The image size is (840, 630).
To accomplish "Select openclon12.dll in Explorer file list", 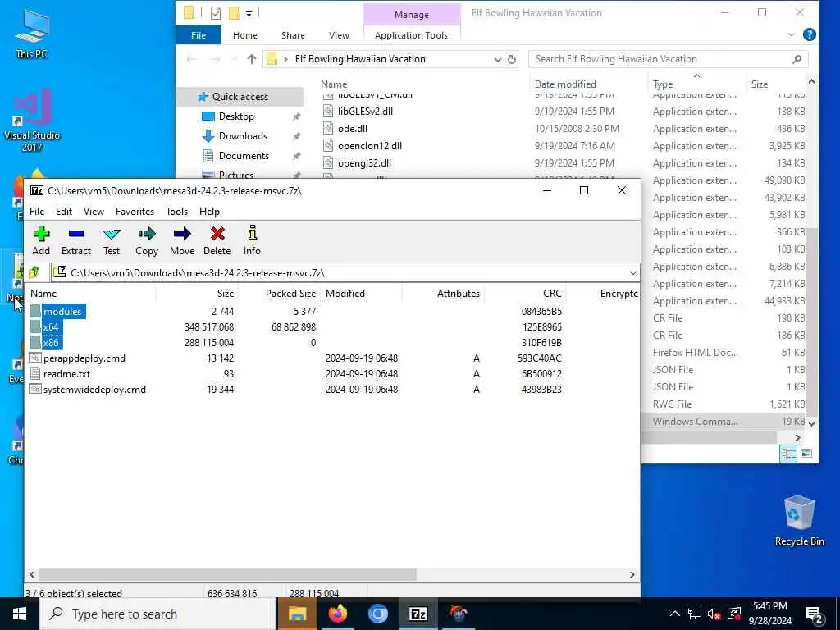I will 370,146.
